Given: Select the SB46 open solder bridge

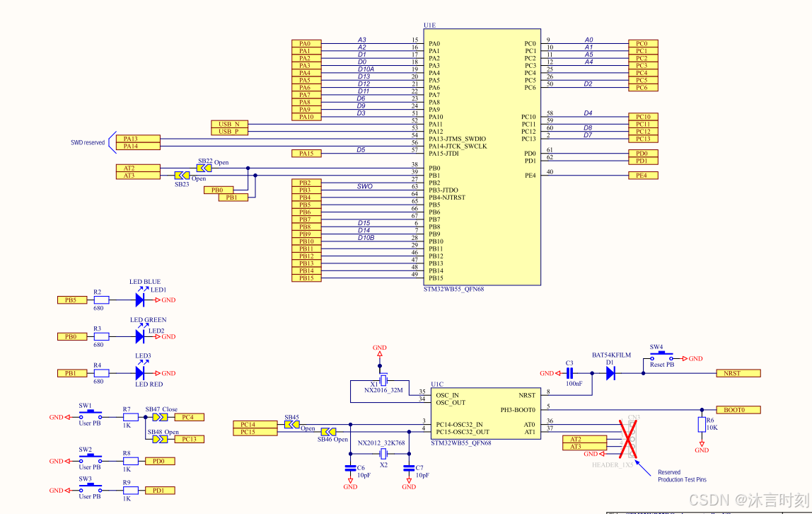Looking at the screenshot, I should (x=328, y=432).
